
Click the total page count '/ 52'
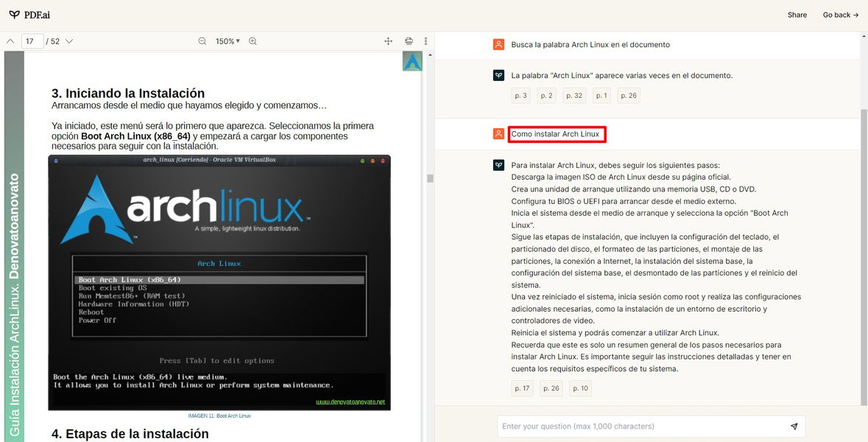tap(52, 41)
